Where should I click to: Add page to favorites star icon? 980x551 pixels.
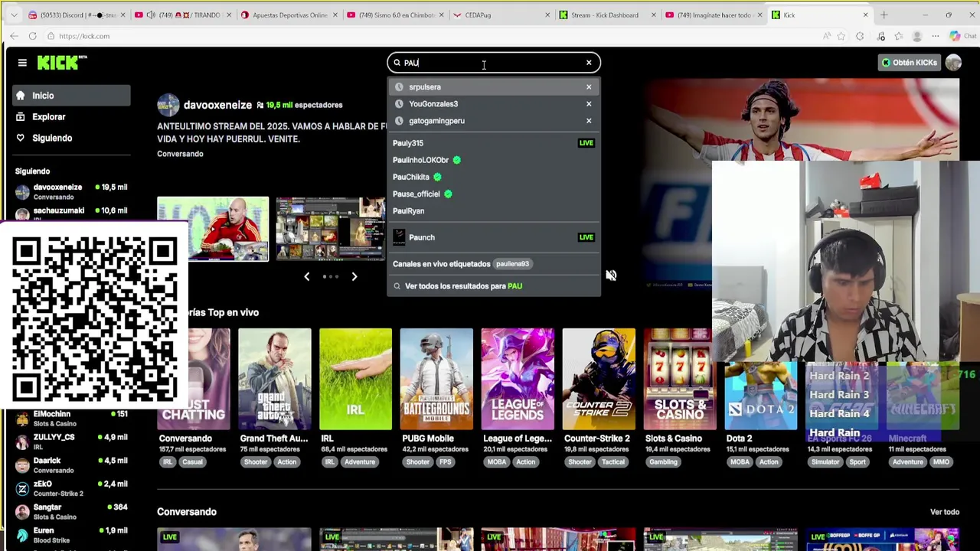[x=841, y=36]
